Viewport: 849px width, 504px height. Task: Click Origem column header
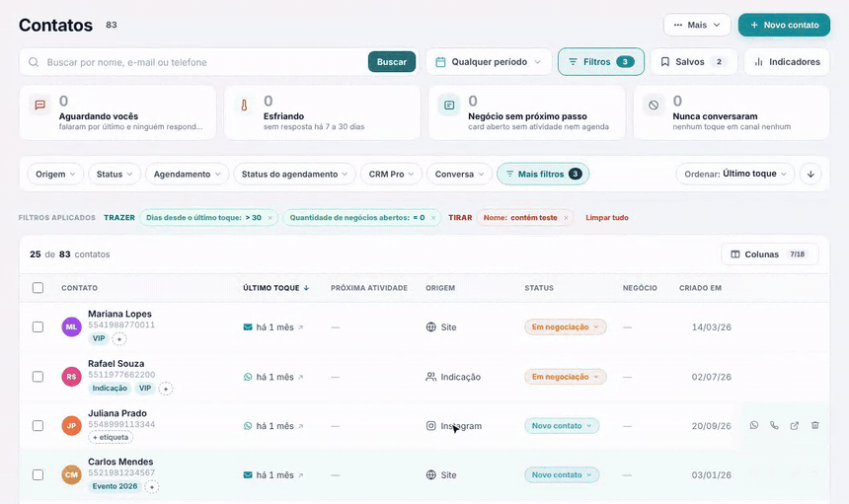click(x=440, y=288)
